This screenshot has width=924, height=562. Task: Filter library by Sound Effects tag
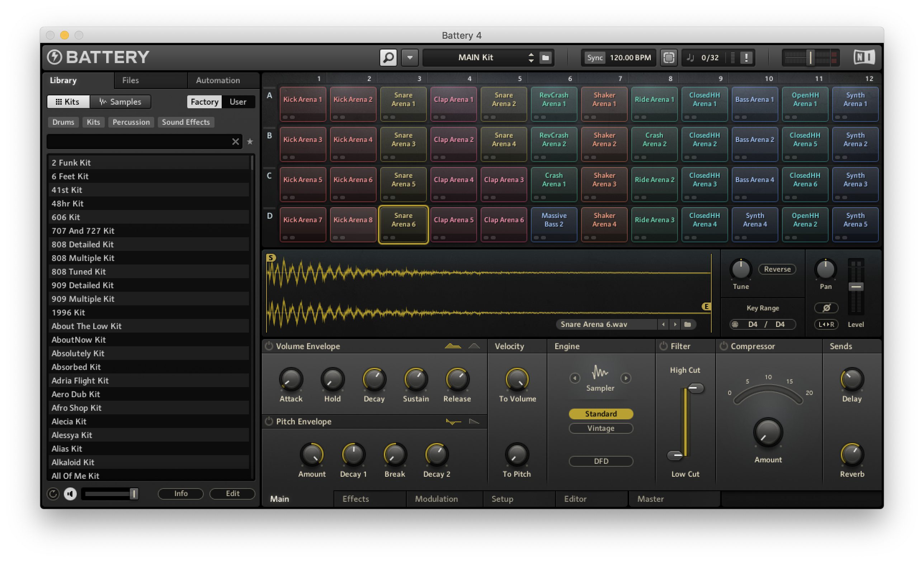(x=186, y=122)
